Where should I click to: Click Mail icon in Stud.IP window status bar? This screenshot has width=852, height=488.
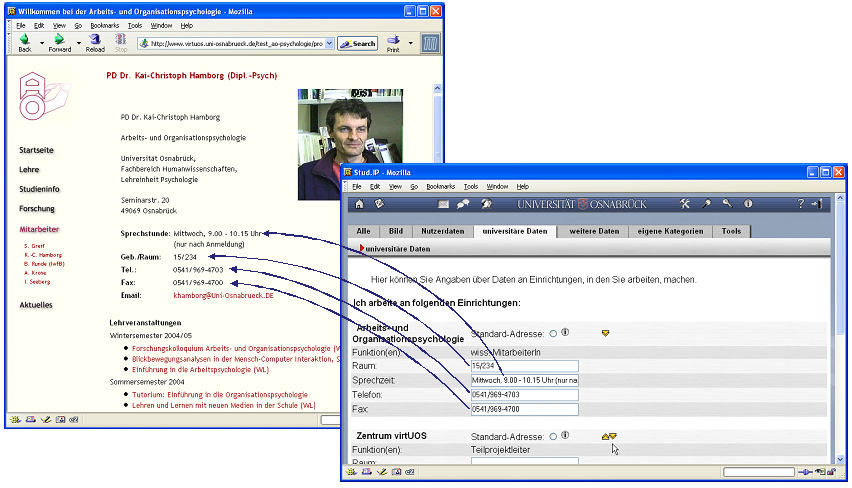coord(367,472)
